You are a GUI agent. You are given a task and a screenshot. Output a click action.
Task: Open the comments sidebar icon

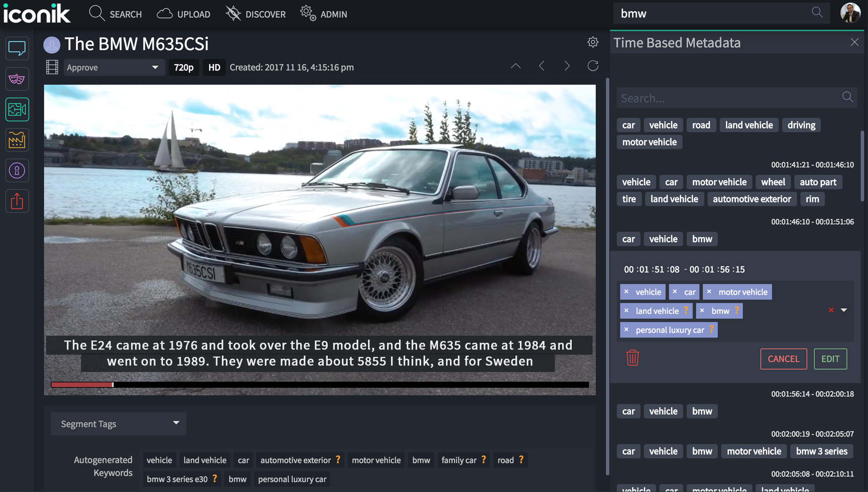(17, 48)
